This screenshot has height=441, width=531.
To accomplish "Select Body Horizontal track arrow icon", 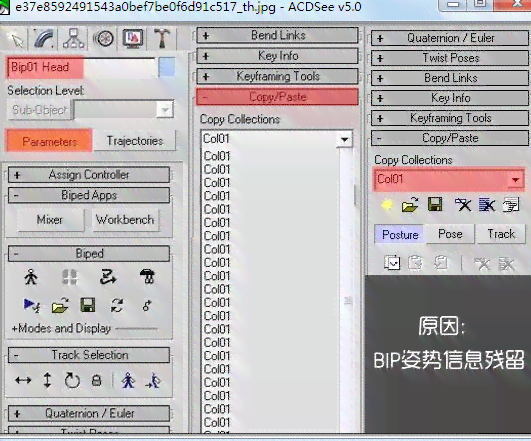I will [x=23, y=380].
